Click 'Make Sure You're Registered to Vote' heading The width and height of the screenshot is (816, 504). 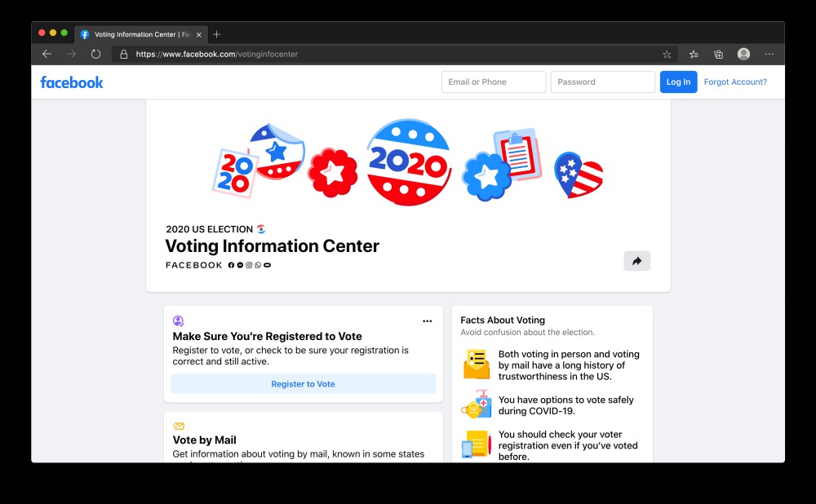click(268, 337)
